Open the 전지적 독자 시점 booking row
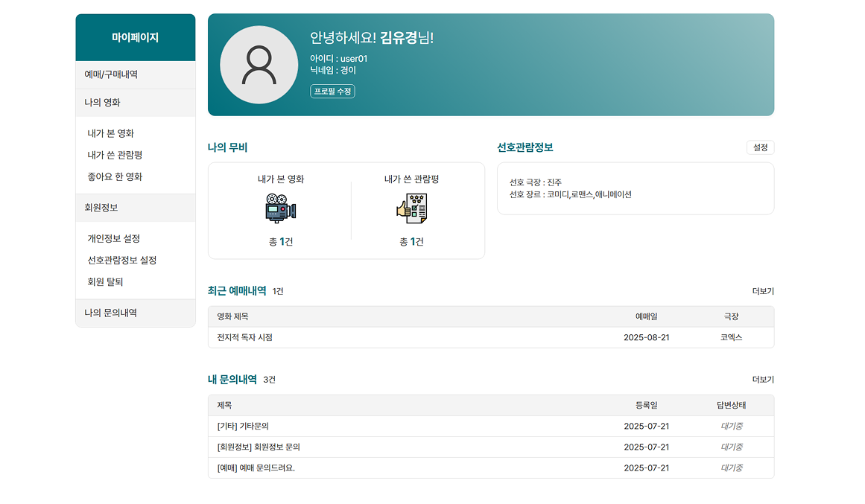The image size is (865, 504). point(245,338)
